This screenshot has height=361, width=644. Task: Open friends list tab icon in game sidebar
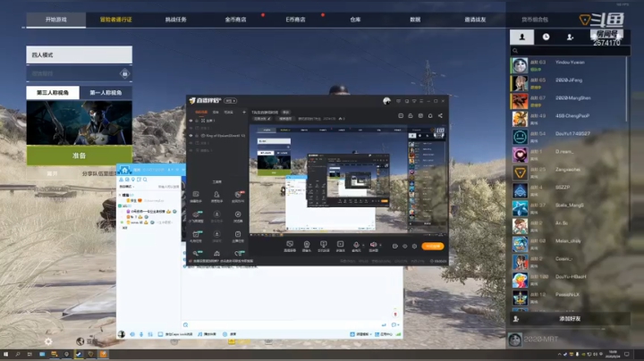pos(522,37)
